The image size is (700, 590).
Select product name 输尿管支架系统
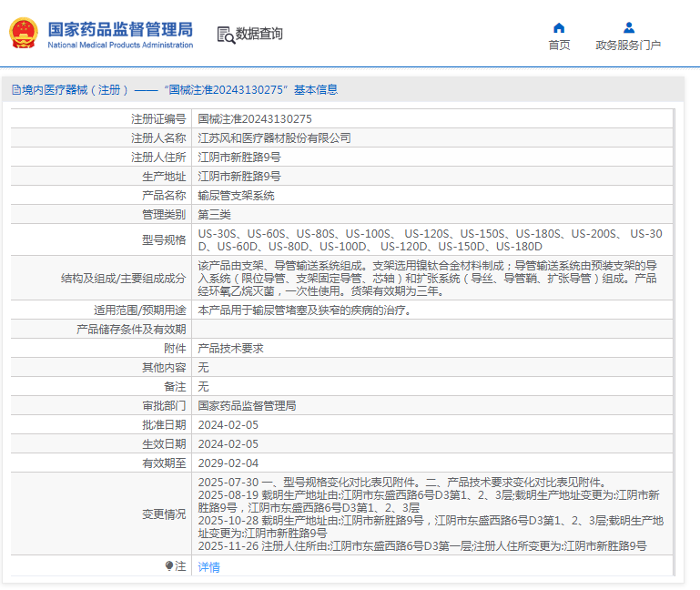[x=236, y=196]
